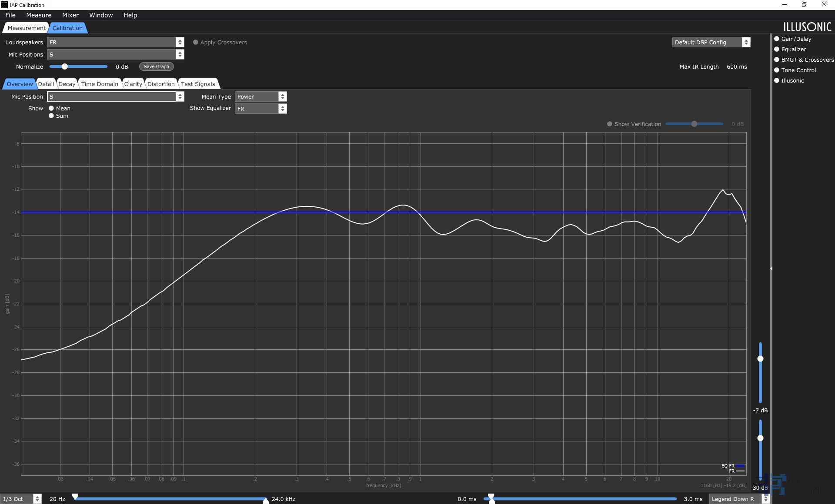Click the Normalize slider handle
The height and width of the screenshot is (504, 835).
click(x=64, y=66)
